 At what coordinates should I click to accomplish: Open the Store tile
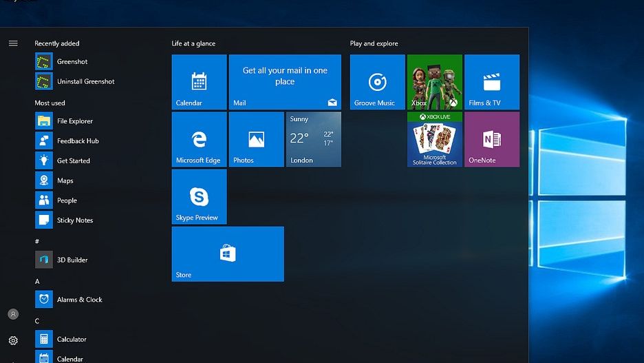pyautogui.click(x=228, y=254)
